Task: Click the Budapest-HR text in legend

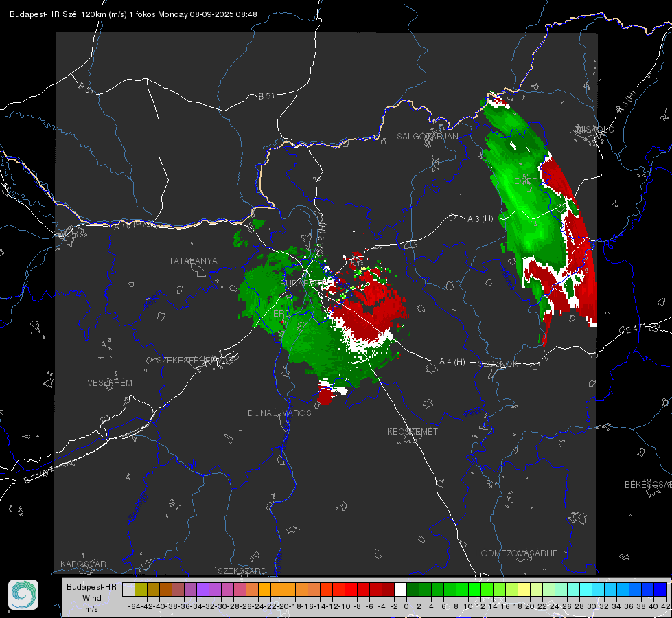Action: pos(92,586)
